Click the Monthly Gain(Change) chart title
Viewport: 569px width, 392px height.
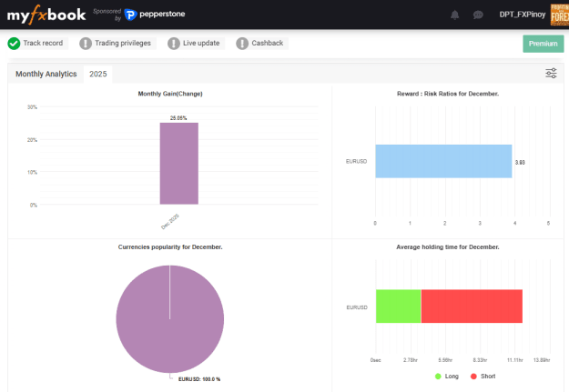(170, 94)
